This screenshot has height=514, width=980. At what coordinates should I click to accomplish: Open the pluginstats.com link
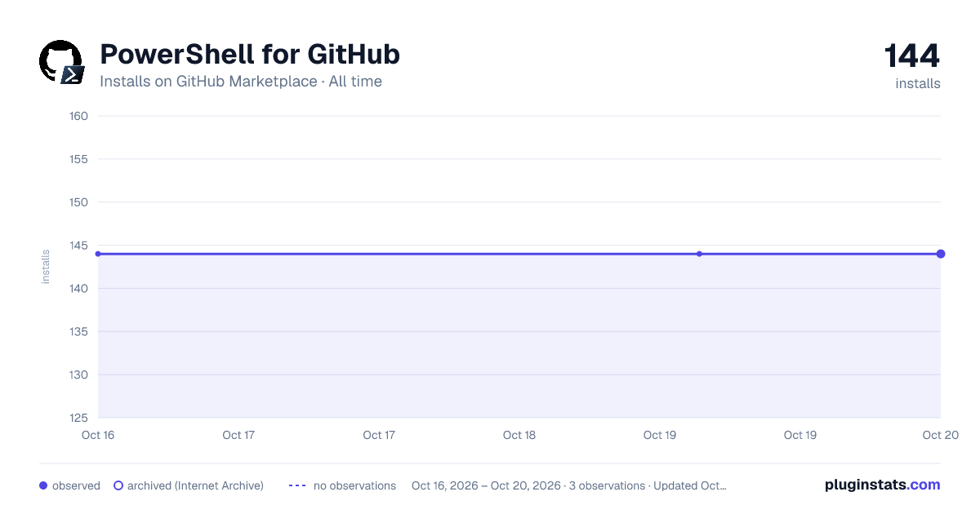point(883,485)
